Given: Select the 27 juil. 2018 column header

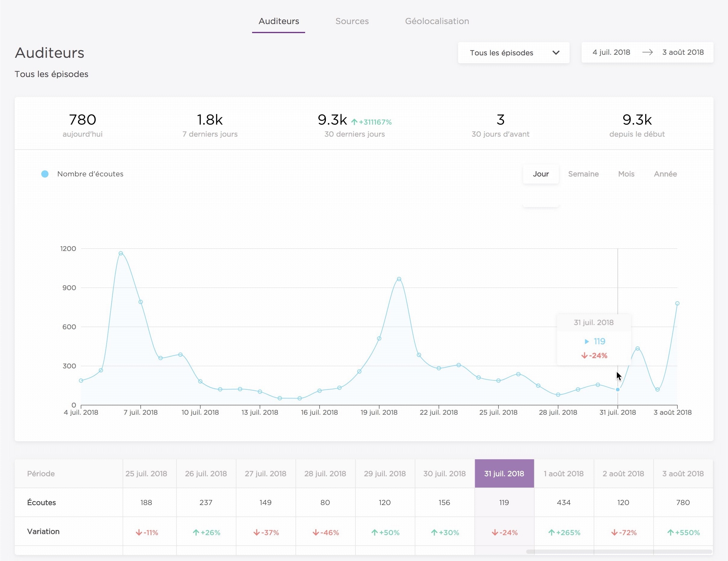Looking at the screenshot, I should point(266,473).
